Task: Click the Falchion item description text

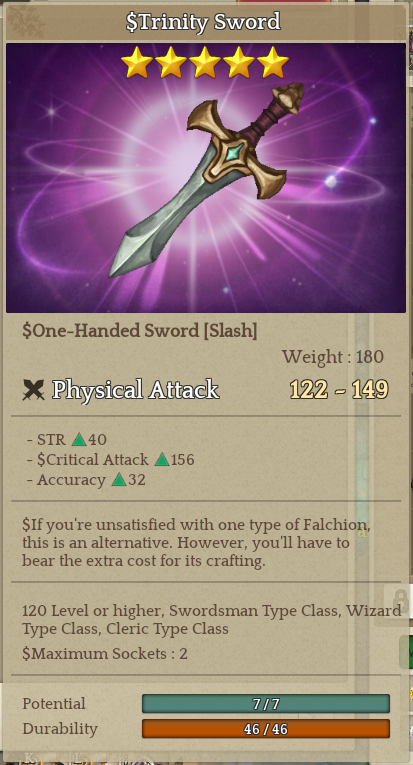Action: [197, 543]
